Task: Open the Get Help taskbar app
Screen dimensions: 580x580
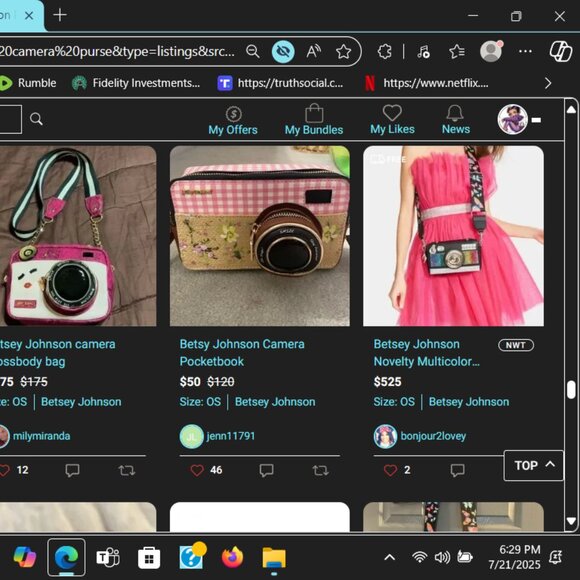Action: [x=192, y=557]
